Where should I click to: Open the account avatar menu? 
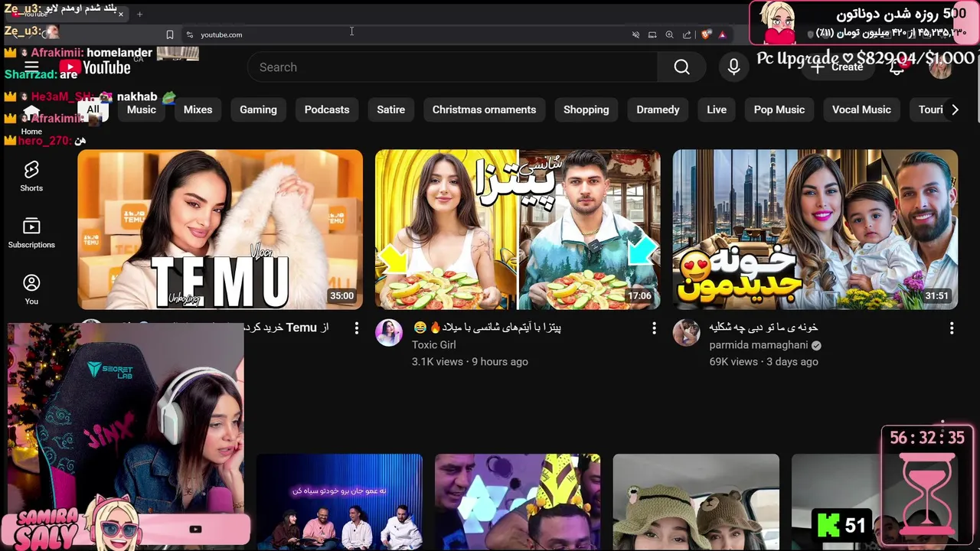940,67
